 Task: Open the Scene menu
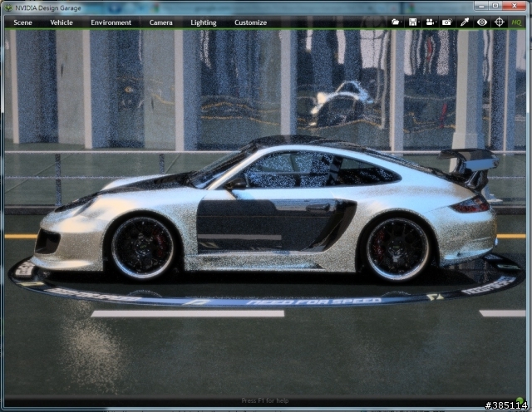click(x=22, y=22)
